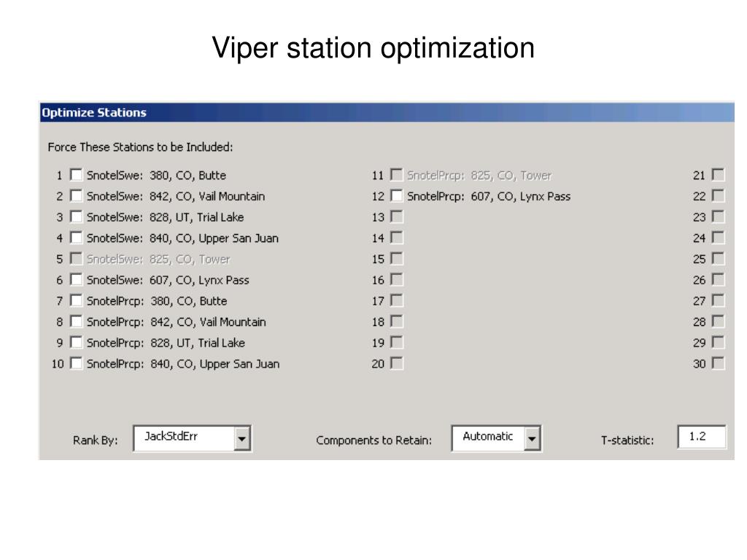Click the Automatic value in Components to Retain
Screen dimensions: 747x560
(487, 437)
